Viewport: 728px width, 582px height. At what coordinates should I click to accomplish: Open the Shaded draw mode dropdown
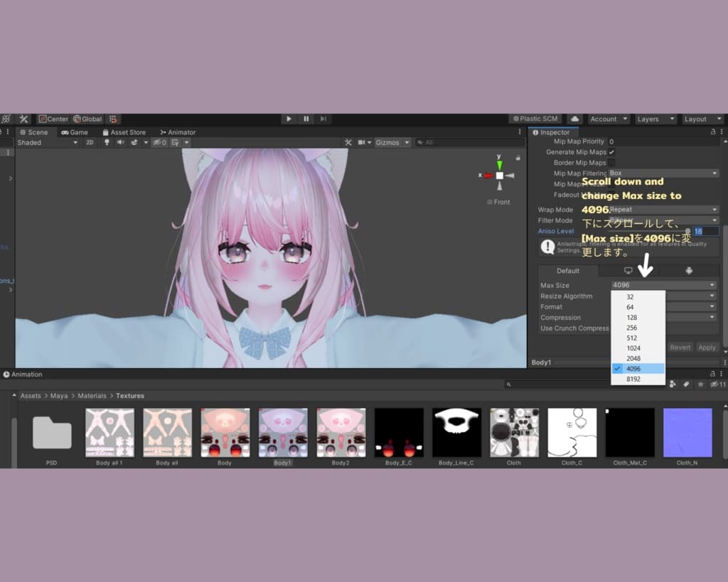(x=48, y=142)
